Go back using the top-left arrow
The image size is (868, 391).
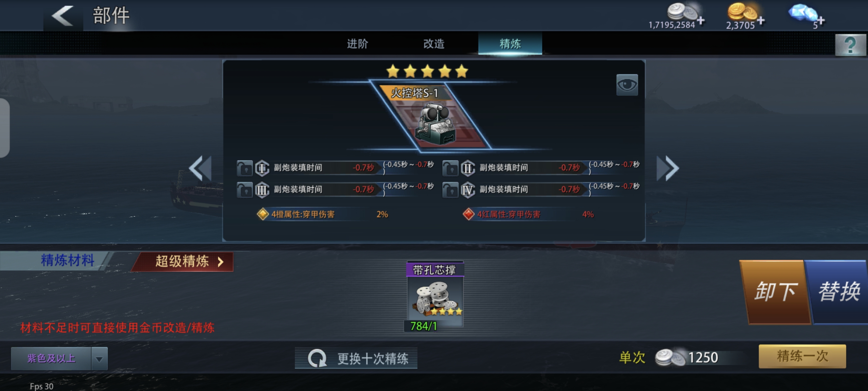(x=62, y=16)
